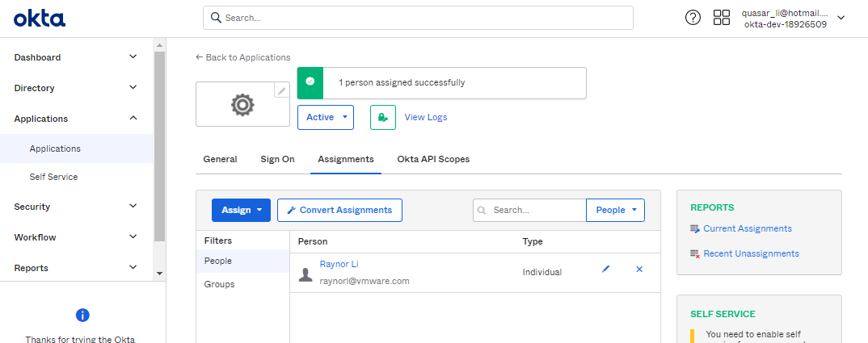Viewport: 868px width, 343px height.
Task: Click the magnifier icon in the top search bar
Action: [216, 18]
